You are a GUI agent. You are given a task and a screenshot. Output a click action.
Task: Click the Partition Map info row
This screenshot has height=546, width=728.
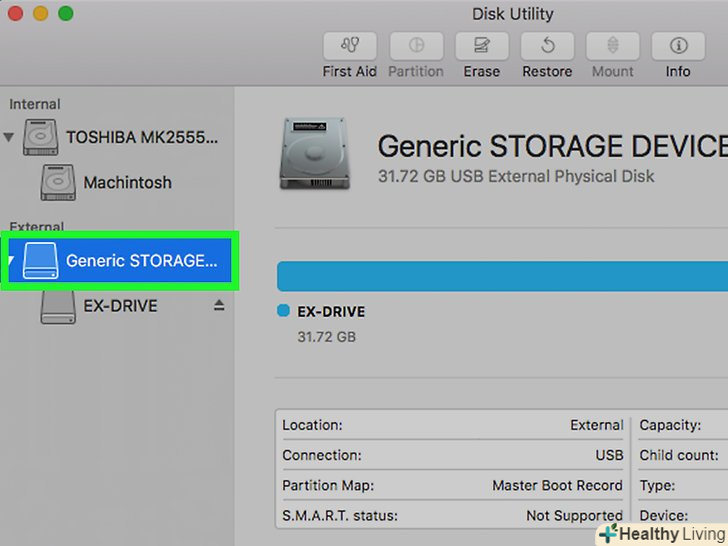click(x=452, y=485)
